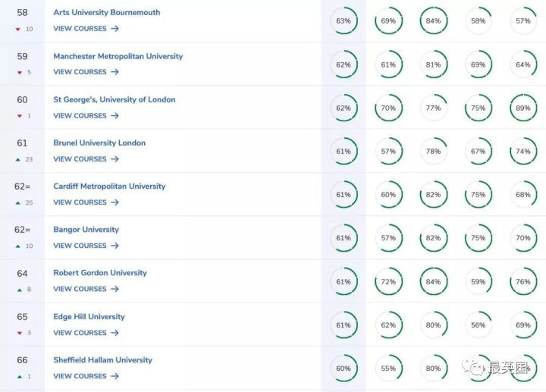Open Manchester Metropolitan University link

point(118,56)
